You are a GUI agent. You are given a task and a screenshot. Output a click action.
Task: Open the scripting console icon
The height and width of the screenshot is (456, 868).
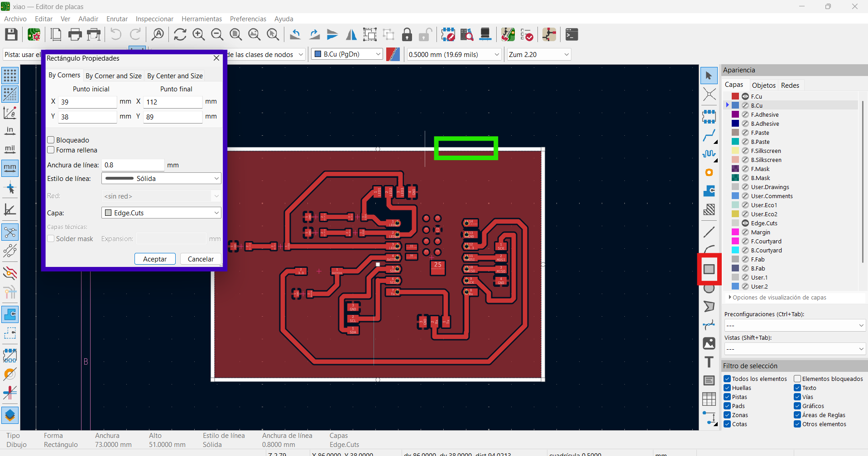point(572,34)
